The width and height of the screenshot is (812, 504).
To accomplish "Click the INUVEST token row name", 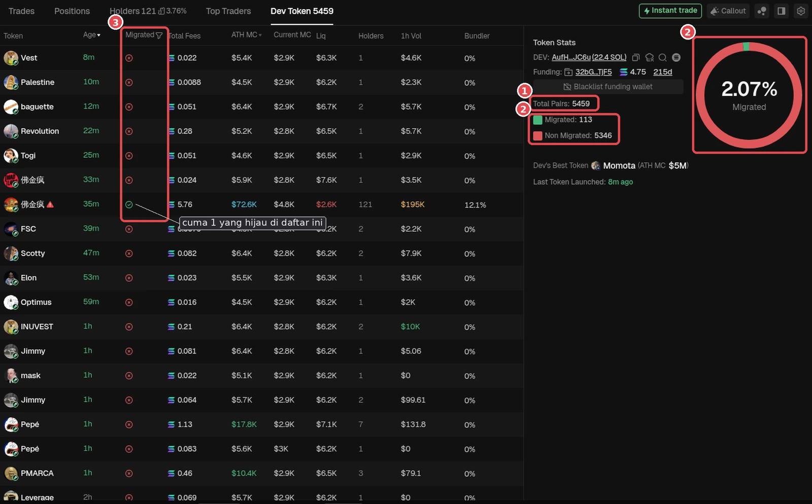I will tap(37, 327).
